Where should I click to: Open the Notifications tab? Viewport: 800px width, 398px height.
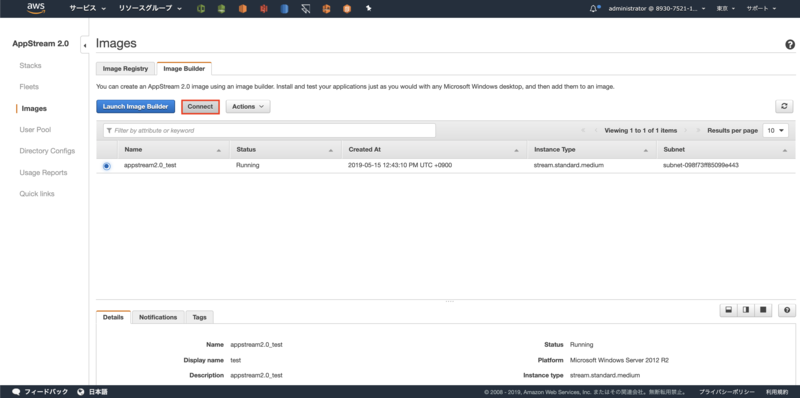click(158, 317)
